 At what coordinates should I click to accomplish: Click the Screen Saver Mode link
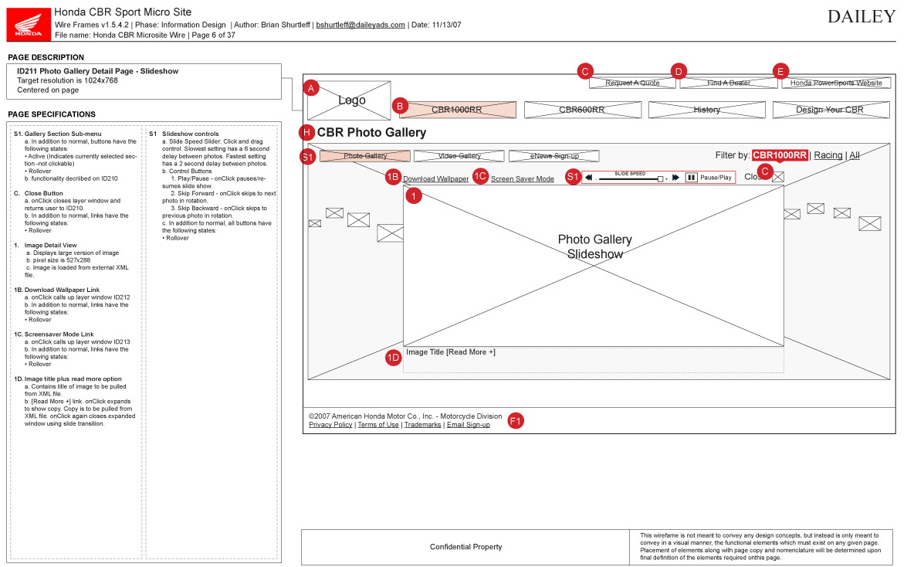tap(523, 179)
